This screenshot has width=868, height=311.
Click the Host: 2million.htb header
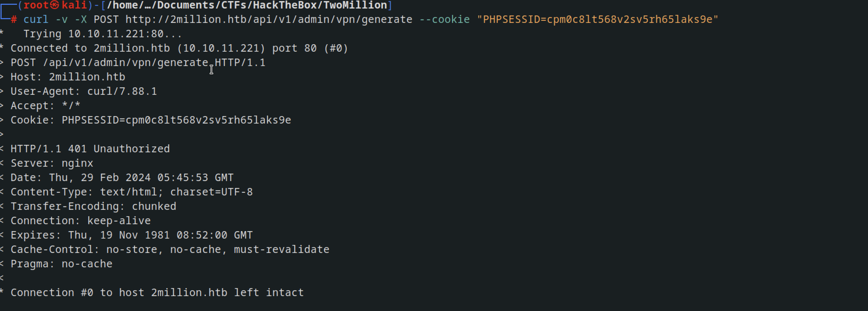pos(68,77)
